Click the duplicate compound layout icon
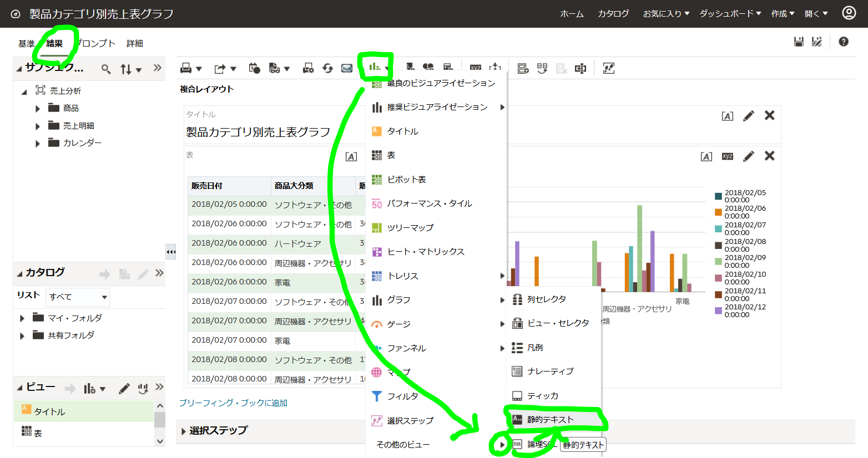Screen dimensions: 868x458 (542, 68)
